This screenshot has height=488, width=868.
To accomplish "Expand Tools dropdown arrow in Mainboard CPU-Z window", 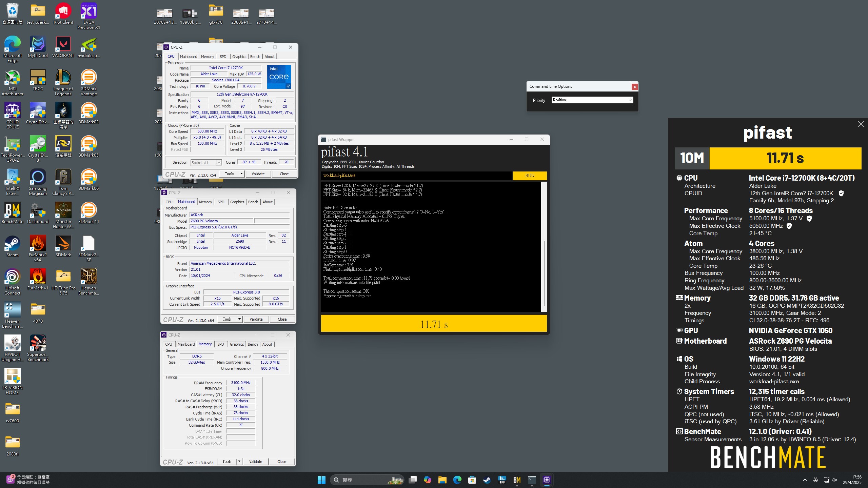I will pos(239,319).
